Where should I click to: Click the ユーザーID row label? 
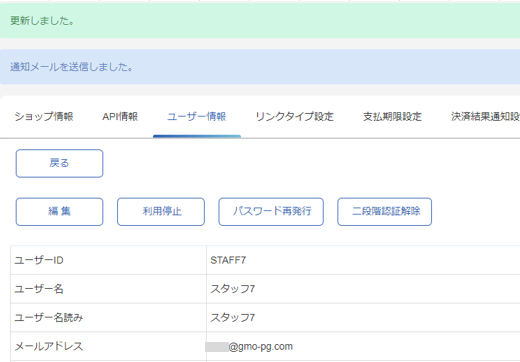(x=39, y=260)
